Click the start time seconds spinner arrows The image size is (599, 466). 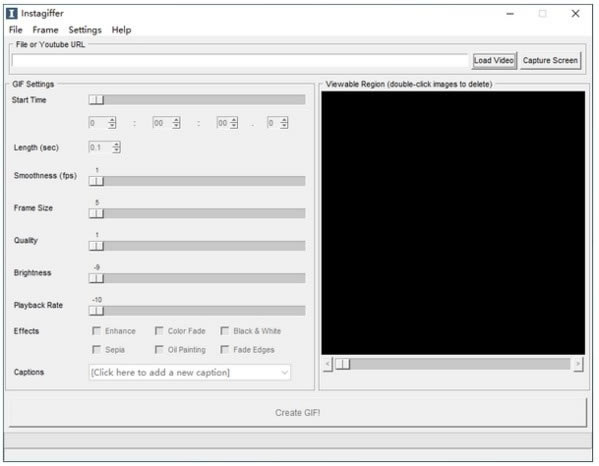[234, 123]
